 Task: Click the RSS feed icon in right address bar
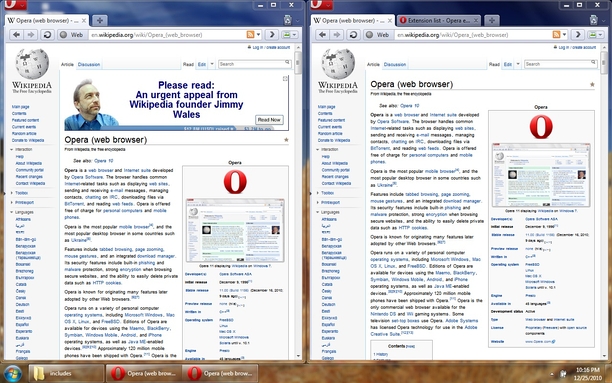(557, 35)
